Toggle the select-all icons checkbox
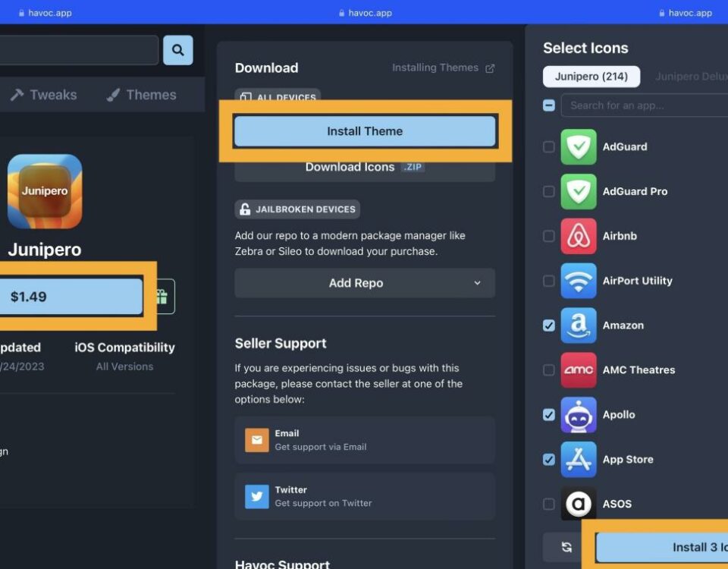The image size is (728, 569). coord(549,105)
